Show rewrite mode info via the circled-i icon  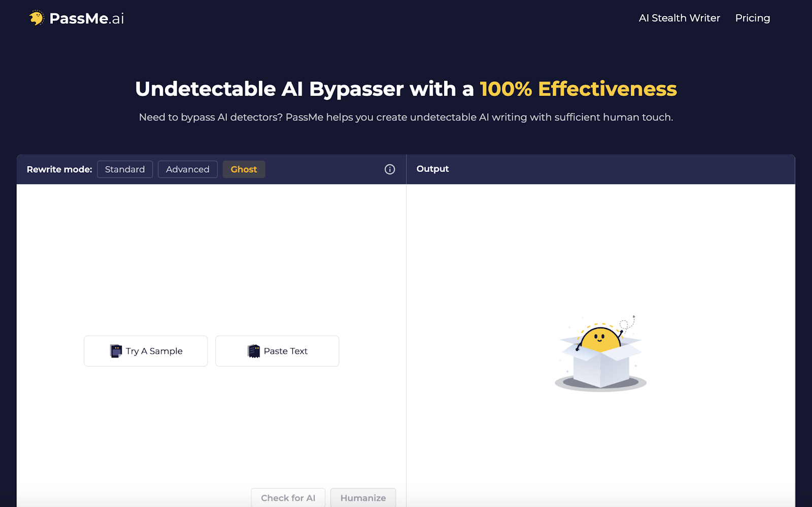390,170
